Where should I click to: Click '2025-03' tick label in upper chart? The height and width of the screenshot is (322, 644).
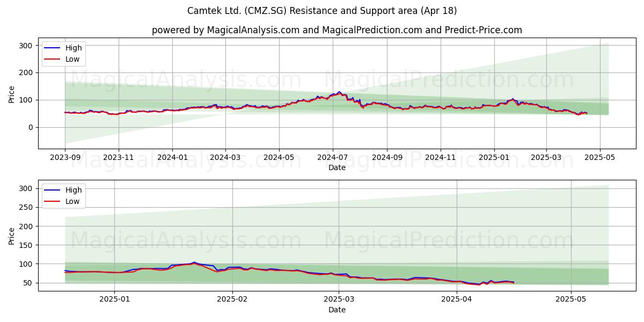(546, 157)
